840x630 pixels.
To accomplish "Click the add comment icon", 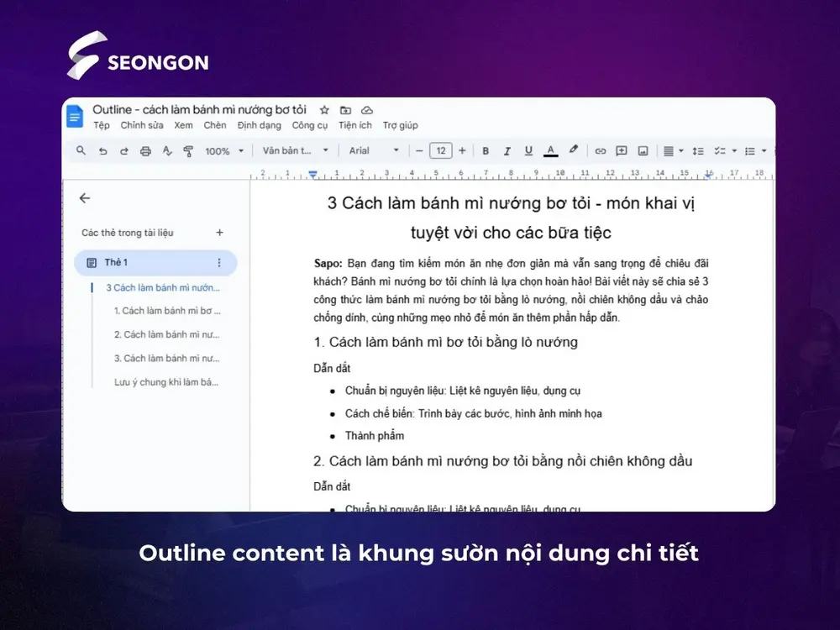I will pos(622,151).
